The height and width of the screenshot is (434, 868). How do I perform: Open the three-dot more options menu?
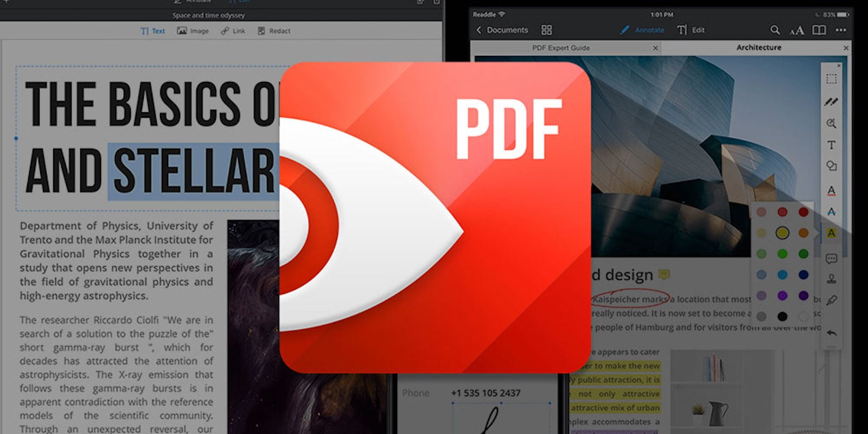pyautogui.click(x=840, y=30)
